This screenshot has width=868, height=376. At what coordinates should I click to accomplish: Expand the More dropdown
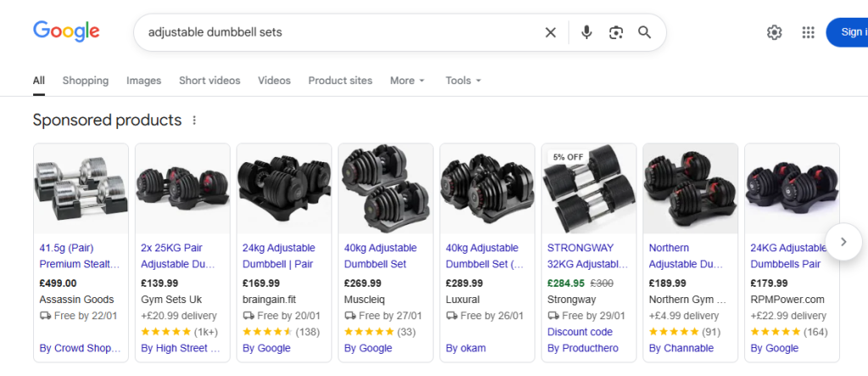408,81
